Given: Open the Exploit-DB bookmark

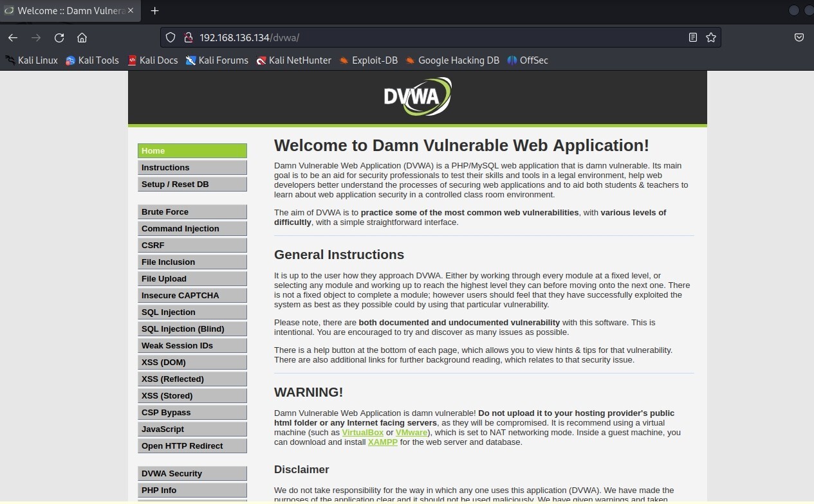Looking at the screenshot, I should [x=369, y=60].
